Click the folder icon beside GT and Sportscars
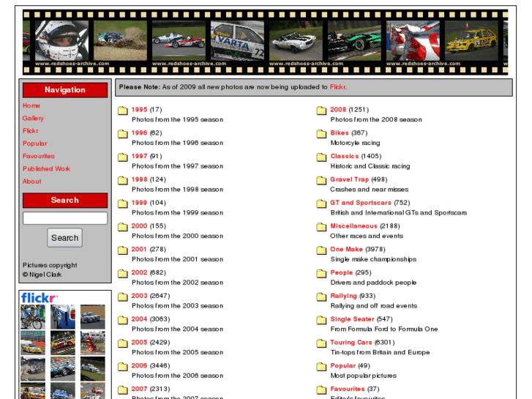The width and height of the screenshot is (532, 399). tap(321, 204)
